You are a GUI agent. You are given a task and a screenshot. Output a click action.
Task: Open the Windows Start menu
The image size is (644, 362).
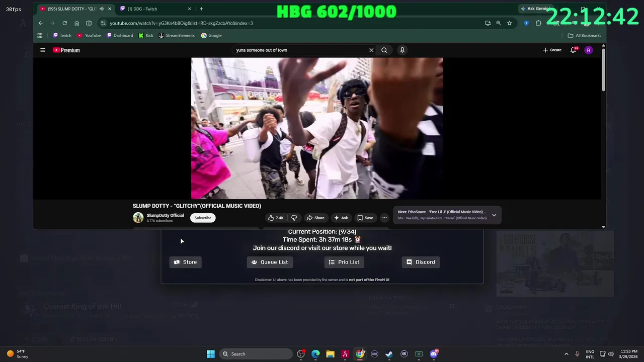pyautogui.click(x=211, y=354)
